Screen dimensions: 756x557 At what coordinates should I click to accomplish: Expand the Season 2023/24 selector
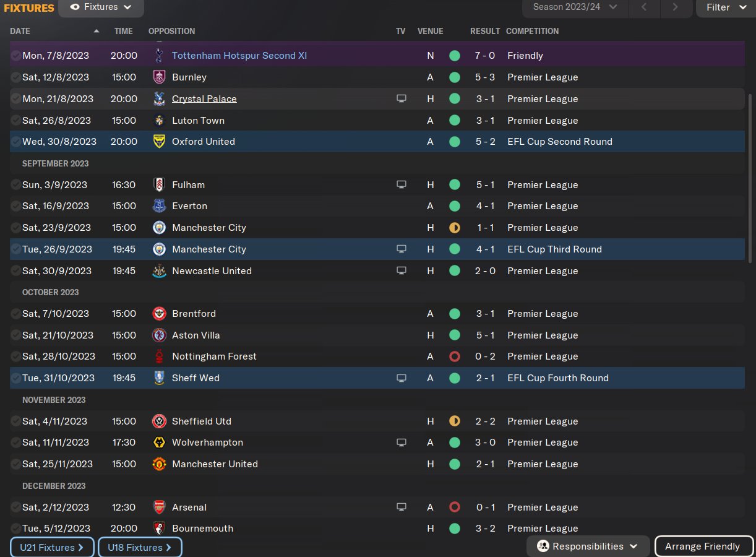575,7
